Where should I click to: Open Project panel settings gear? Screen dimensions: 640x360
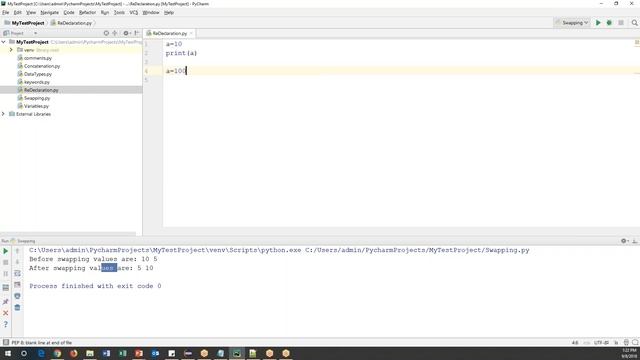[x=126, y=33]
